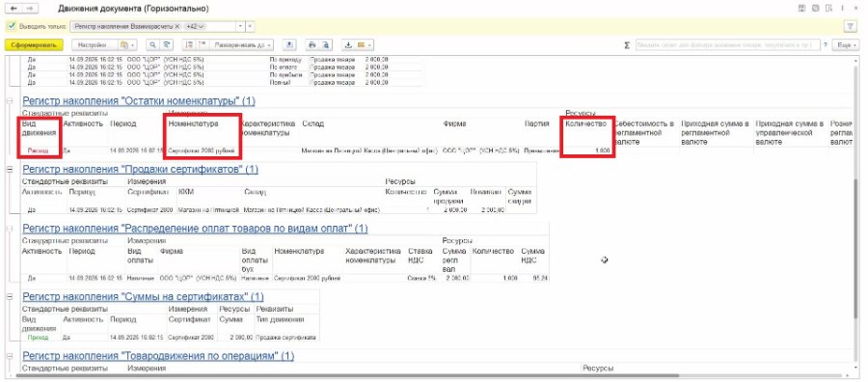Click the filter funnel icon at right

(x=850, y=26)
